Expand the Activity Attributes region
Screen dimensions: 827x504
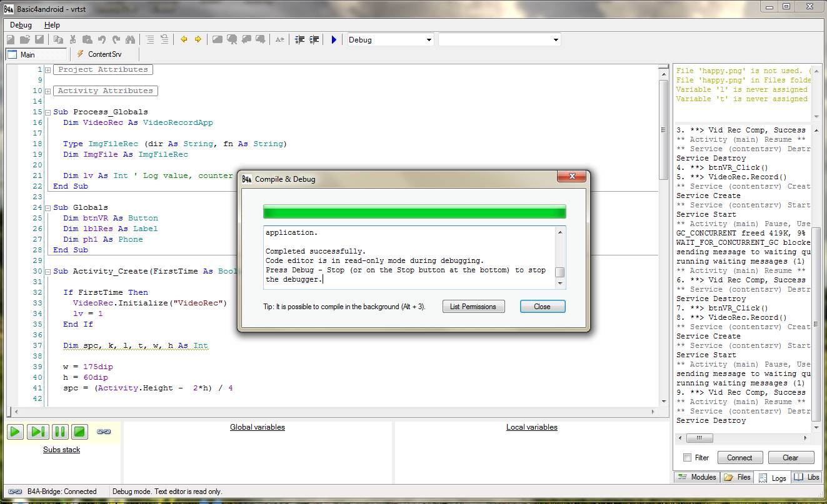click(x=48, y=91)
